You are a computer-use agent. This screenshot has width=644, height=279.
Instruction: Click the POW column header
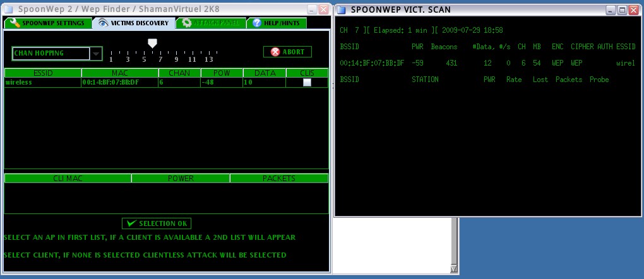(222, 73)
